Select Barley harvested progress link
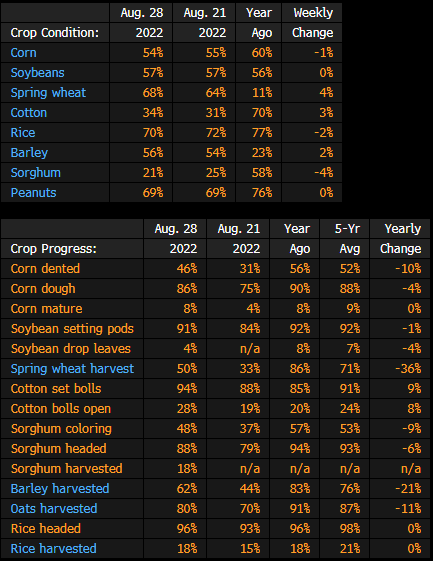 click(60, 489)
